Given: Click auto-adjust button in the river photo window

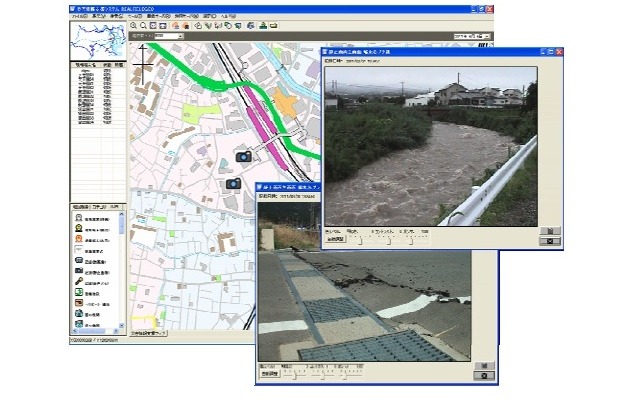Looking at the screenshot, I should click(336, 239).
